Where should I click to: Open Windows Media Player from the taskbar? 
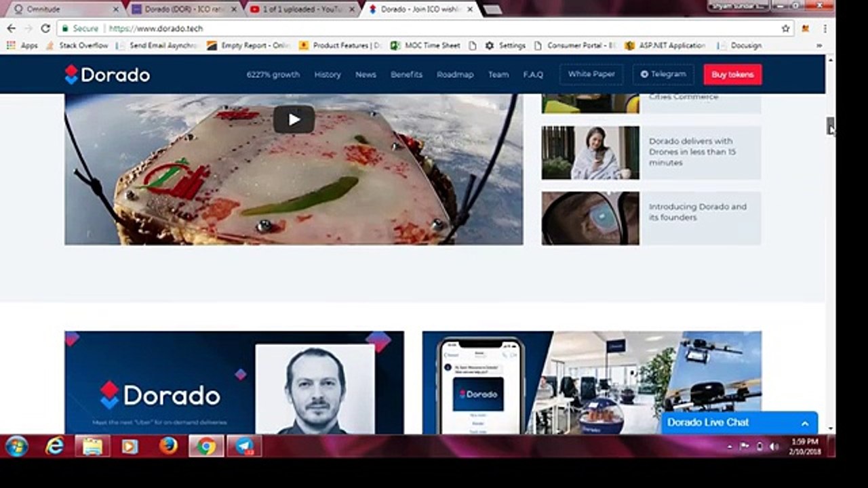click(130, 446)
